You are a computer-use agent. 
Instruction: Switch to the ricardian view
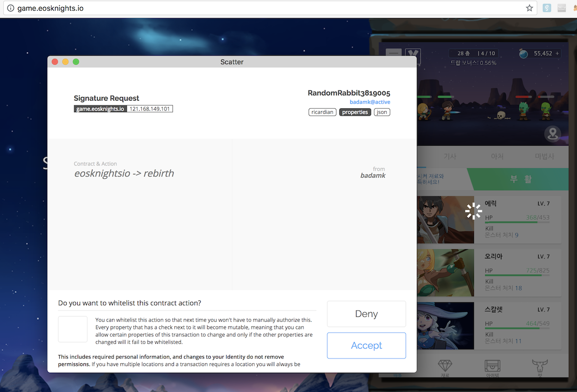[322, 112]
